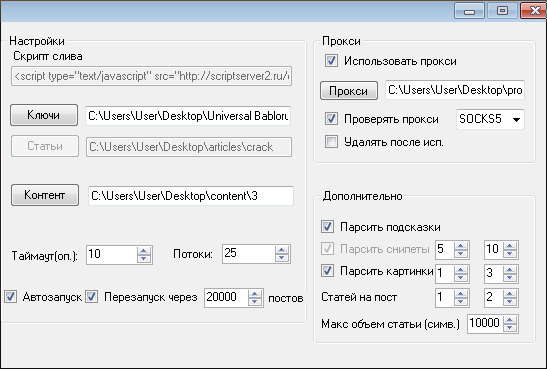Increase Парсить картинки maximum value 3
The height and width of the screenshot is (369, 547).
tap(510, 270)
